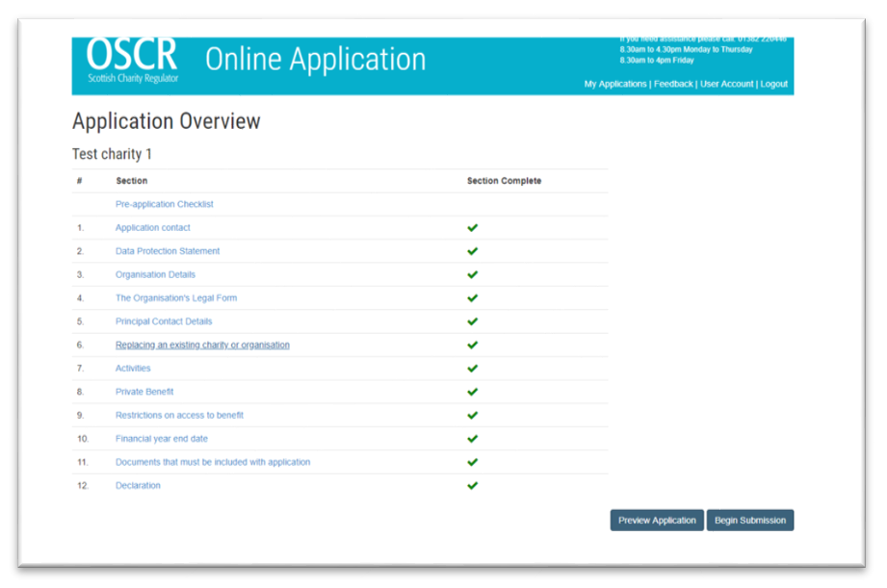
Task: Click the checkmark next to Private Benefit
Action: (x=472, y=391)
